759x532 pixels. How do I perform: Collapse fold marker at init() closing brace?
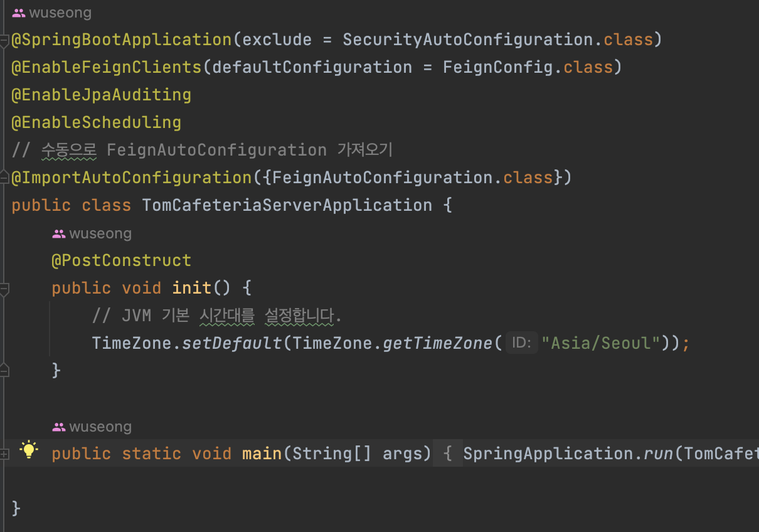pyautogui.click(x=4, y=370)
